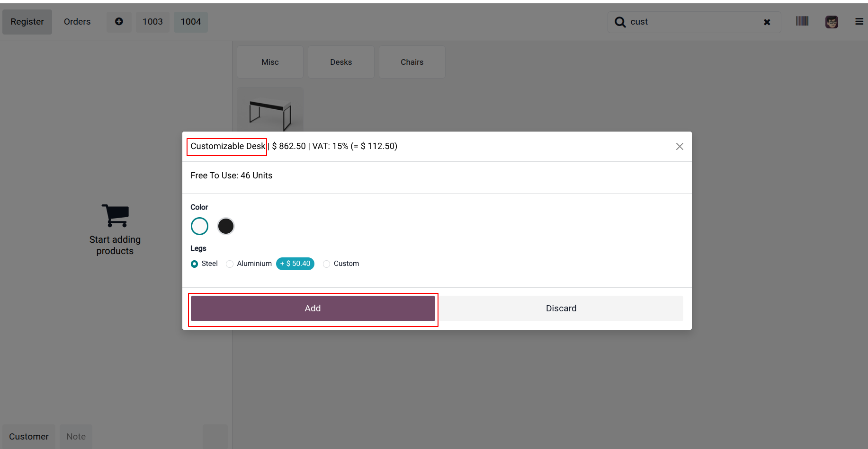This screenshot has width=868, height=449.
Task: Click the Free To Use: 46 Units text
Action: pyautogui.click(x=232, y=176)
